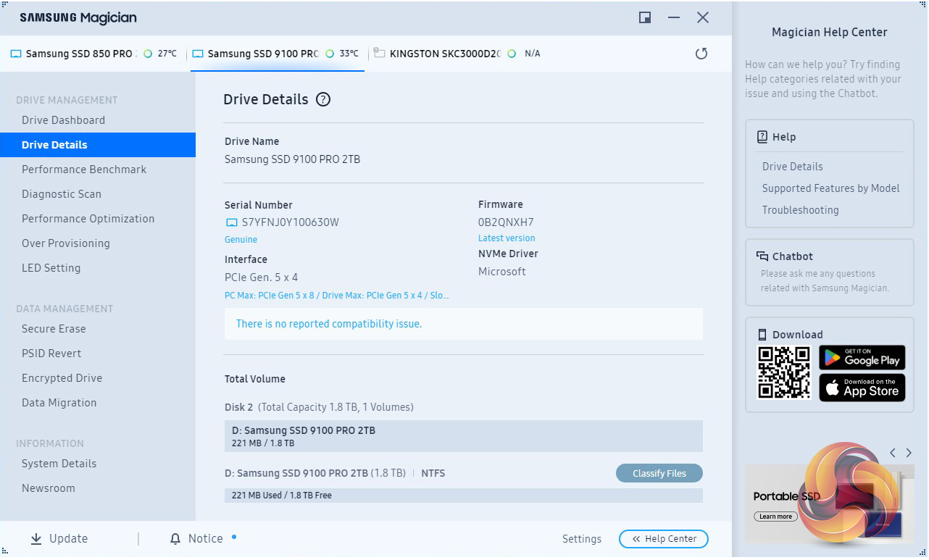Click the picture-in-picture mini window icon

click(x=644, y=18)
